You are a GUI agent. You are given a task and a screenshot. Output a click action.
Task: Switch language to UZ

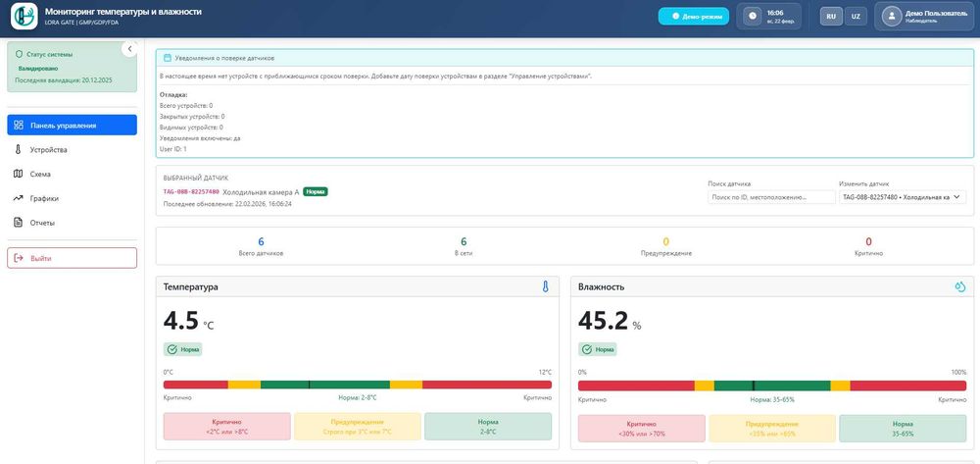[856, 17]
